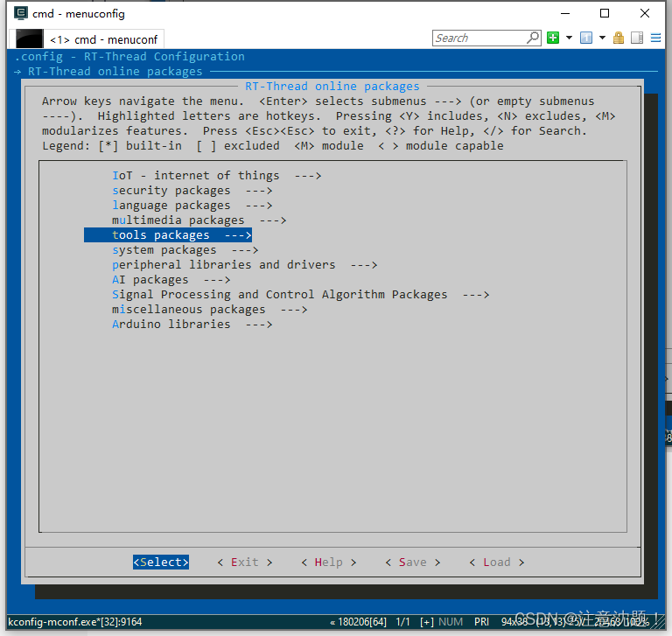Maximize the cmd - menuconfig window
Screen dimensions: 672x636
[x=605, y=13]
